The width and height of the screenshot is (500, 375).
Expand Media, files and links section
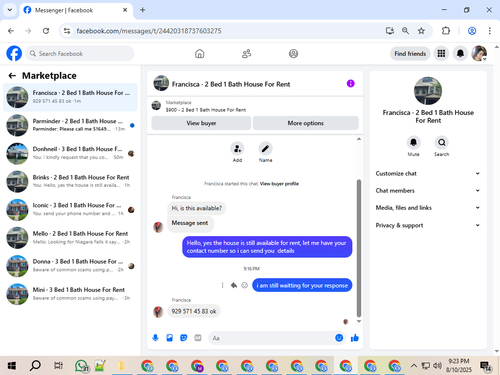coord(428,208)
